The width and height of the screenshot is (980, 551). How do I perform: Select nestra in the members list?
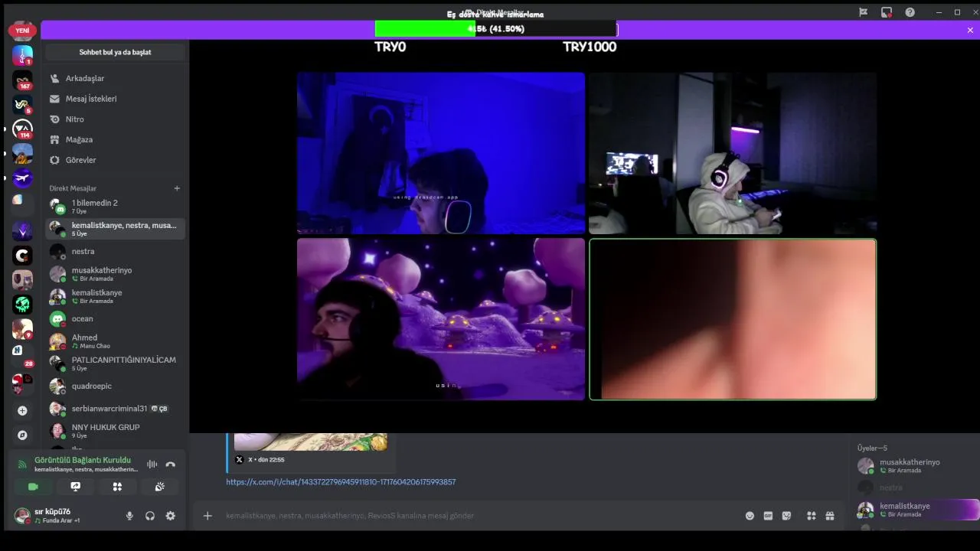[x=917, y=487]
